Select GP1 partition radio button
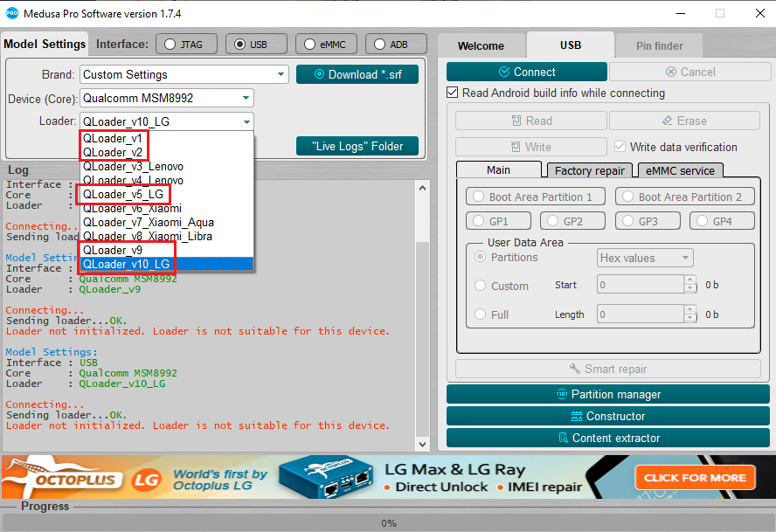The height and width of the screenshot is (532, 776). (x=479, y=221)
